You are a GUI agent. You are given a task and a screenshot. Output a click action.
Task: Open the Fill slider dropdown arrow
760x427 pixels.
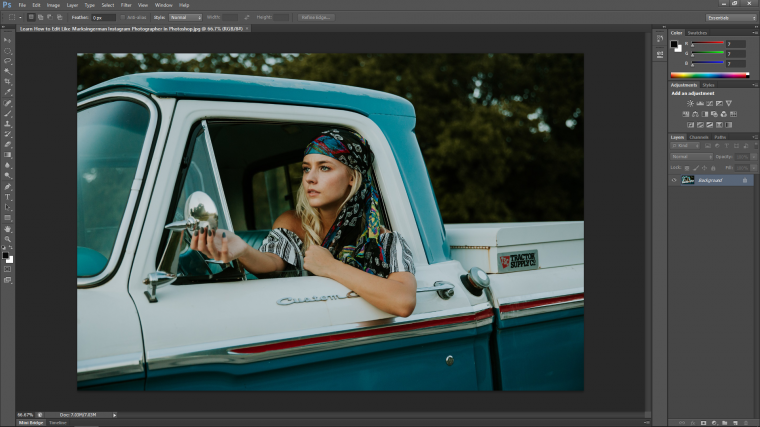(753, 168)
